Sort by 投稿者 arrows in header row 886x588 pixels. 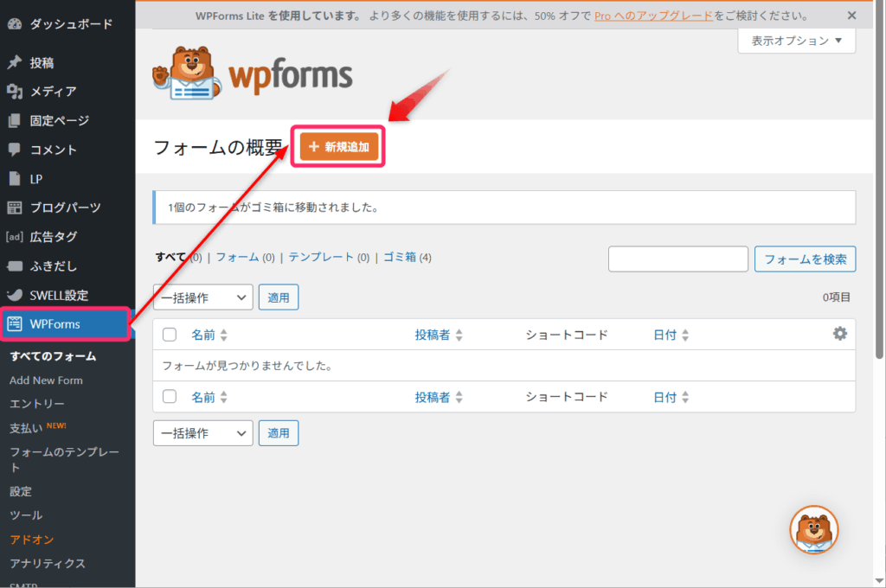click(459, 335)
